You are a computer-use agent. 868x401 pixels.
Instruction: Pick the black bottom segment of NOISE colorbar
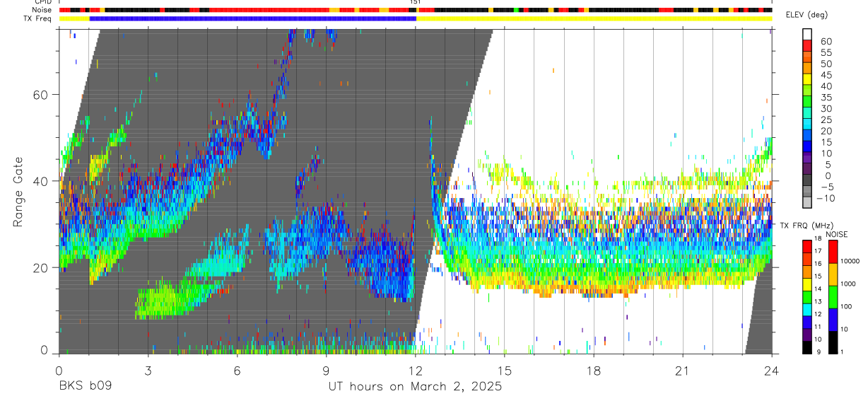pos(832,342)
